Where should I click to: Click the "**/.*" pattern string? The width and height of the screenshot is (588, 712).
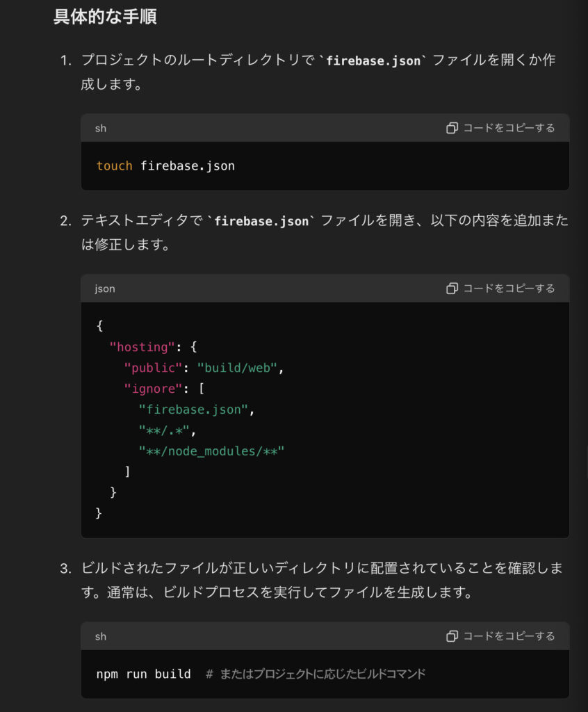pyautogui.click(x=165, y=430)
